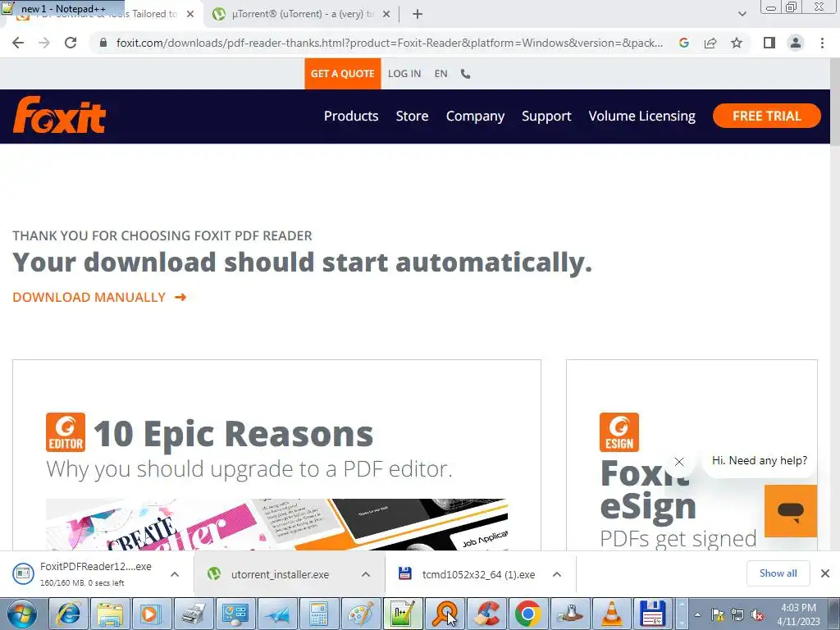Reload the Foxit page

[71, 43]
